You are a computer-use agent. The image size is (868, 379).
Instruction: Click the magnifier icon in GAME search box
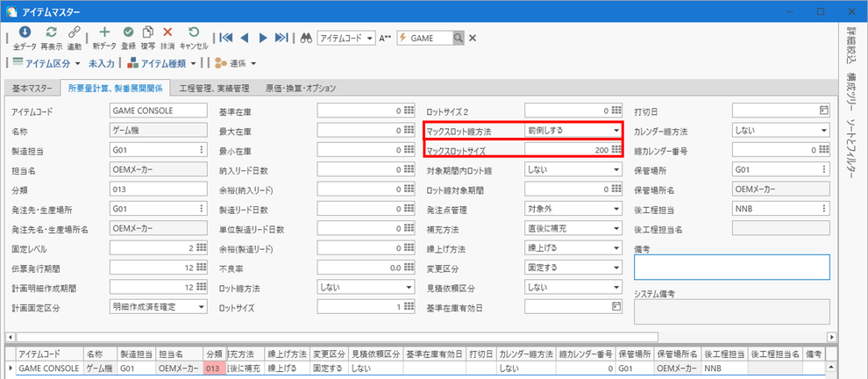click(x=459, y=38)
